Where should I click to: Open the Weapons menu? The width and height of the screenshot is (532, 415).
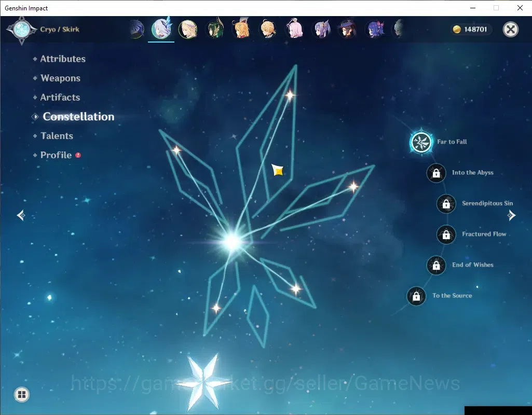click(60, 78)
